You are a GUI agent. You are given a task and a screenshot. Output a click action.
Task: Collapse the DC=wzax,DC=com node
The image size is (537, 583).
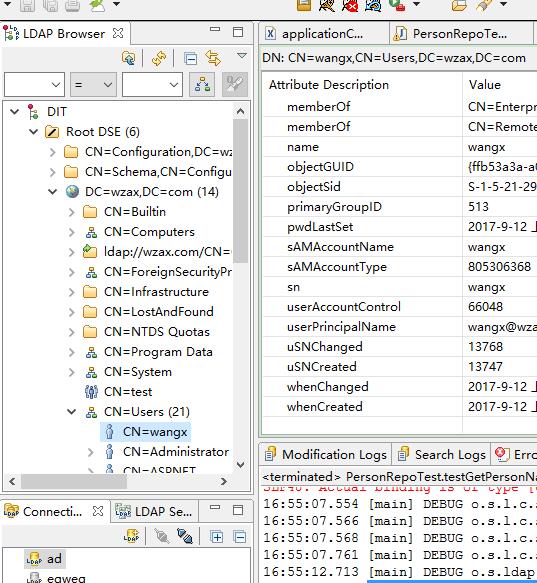pos(53,192)
